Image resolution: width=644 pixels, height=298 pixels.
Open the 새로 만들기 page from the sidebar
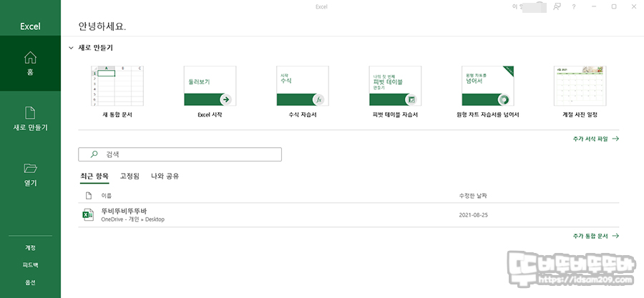(30, 119)
